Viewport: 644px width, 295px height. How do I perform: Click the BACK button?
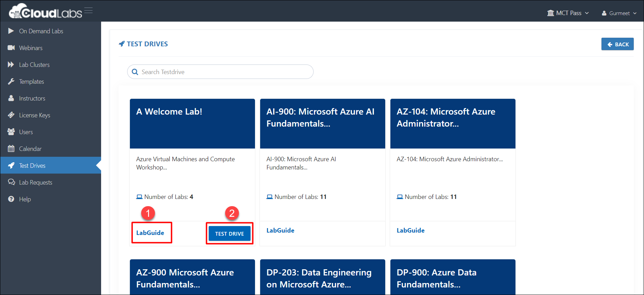click(x=617, y=44)
